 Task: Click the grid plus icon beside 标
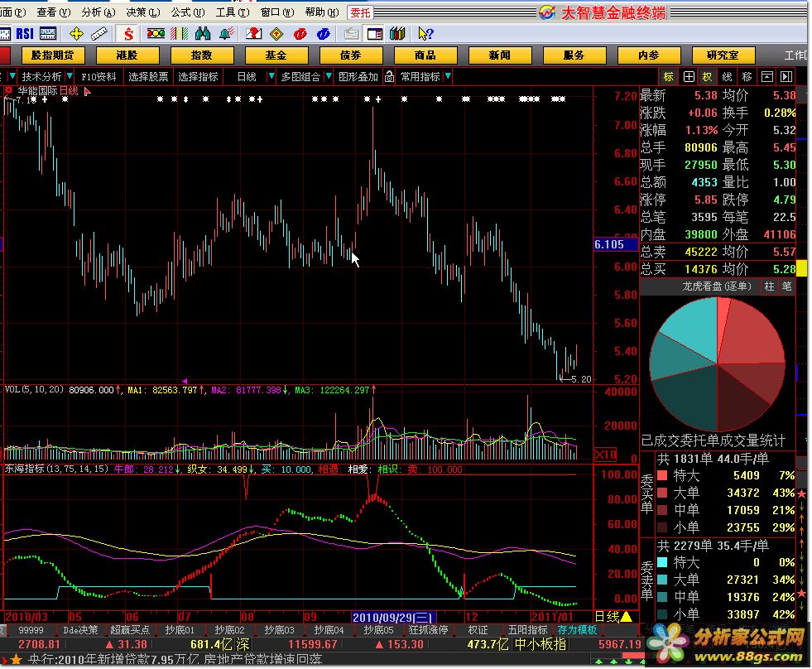(689, 77)
